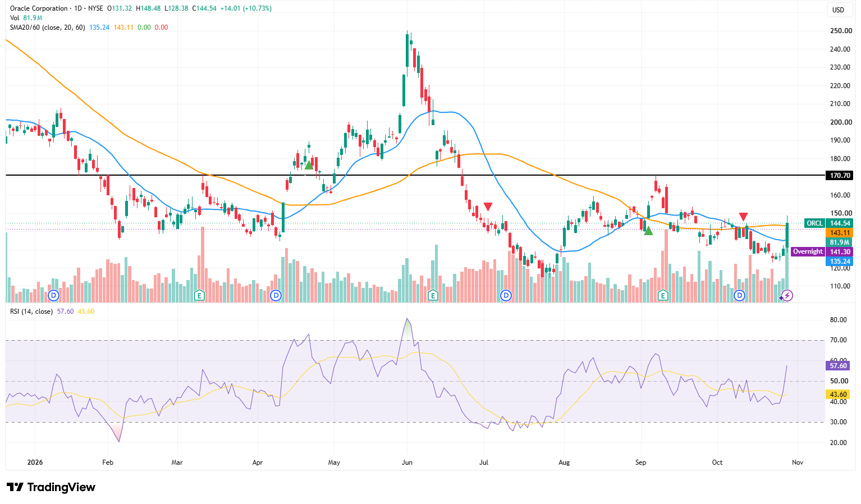This screenshot has width=861, height=504.
Task: Click the June earnings E marker
Action: coord(432,295)
